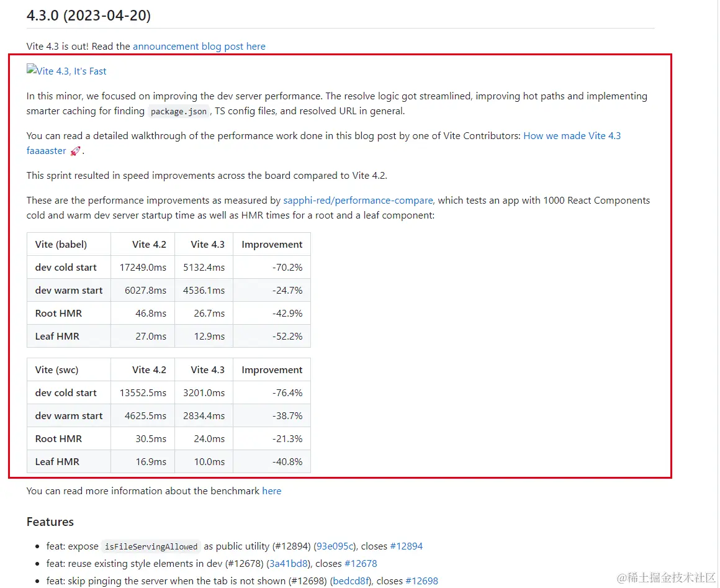This screenshot has height=588, width=720.
Task: Click the -76.4% improvement cell
Action: tap(272, 393)
